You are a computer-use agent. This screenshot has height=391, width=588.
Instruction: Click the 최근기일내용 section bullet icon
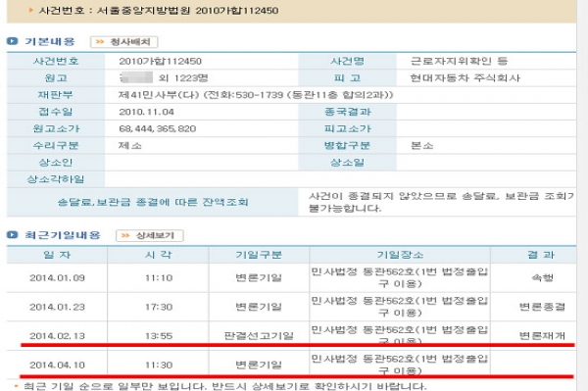click(13, 235)
